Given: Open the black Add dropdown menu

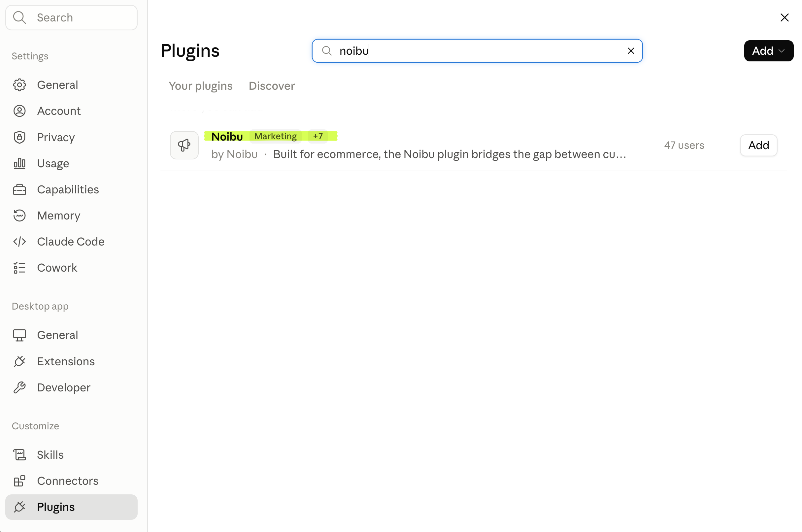Looking at the screenshot, I should (x=768, y=51).
